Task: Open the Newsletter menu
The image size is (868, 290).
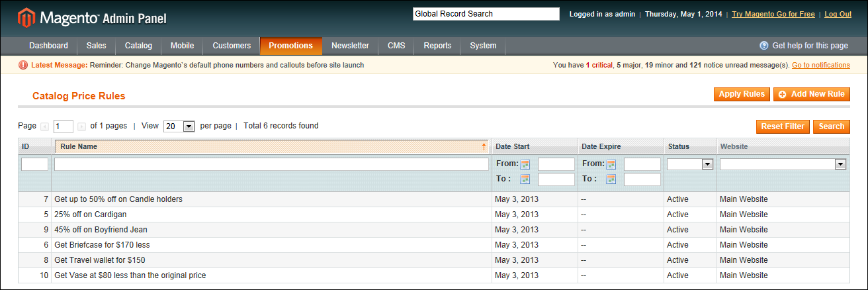Action: click(350, 46)
